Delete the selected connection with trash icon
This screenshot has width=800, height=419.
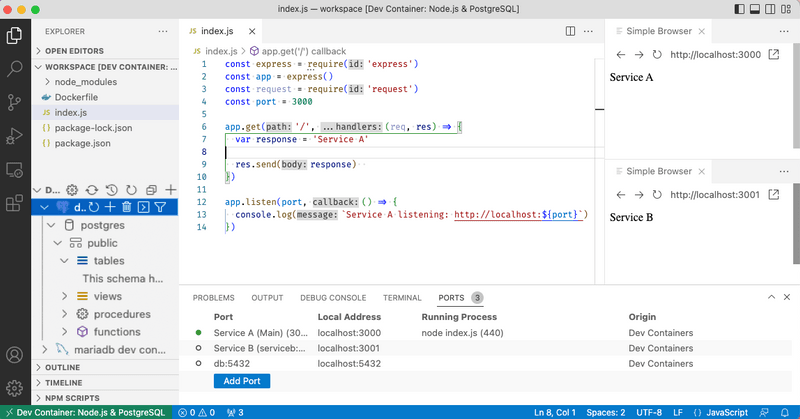pos(127,207)
